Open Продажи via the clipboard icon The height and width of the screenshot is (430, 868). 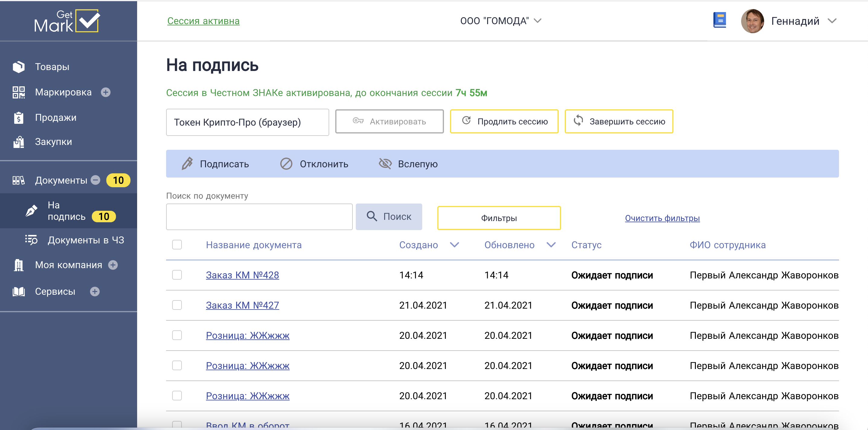pyautogui.click(x=19, y=117)
